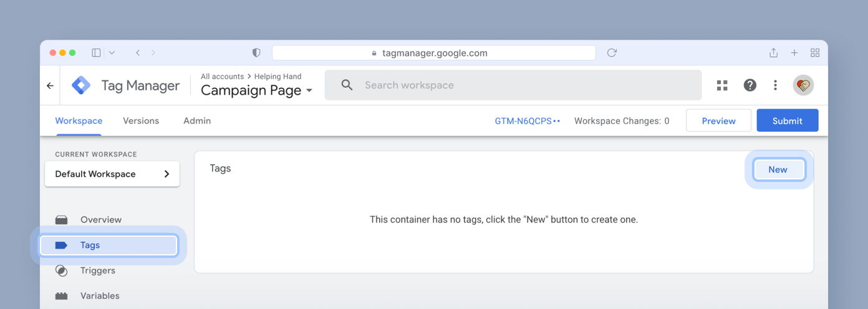Click the GTM-N6QCPS container ID link
The height and width of the screenshot is (309, 868).
pos(528,121)
